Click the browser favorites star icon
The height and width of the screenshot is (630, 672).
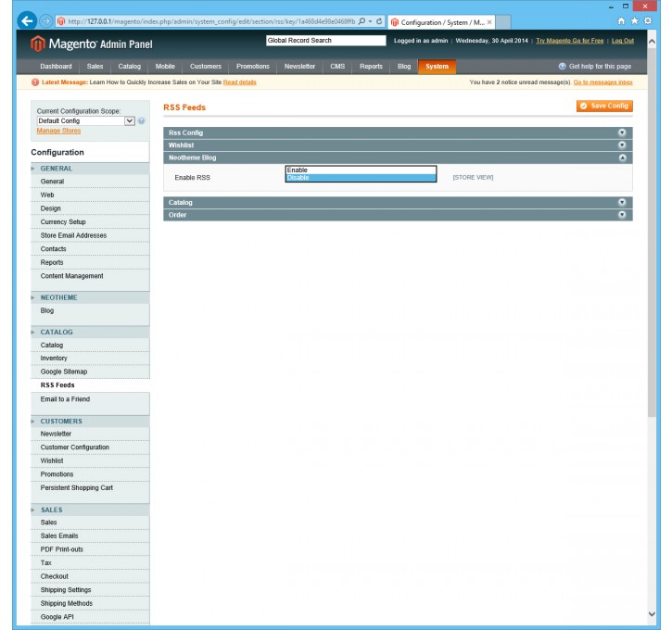[x=634, y=22]
